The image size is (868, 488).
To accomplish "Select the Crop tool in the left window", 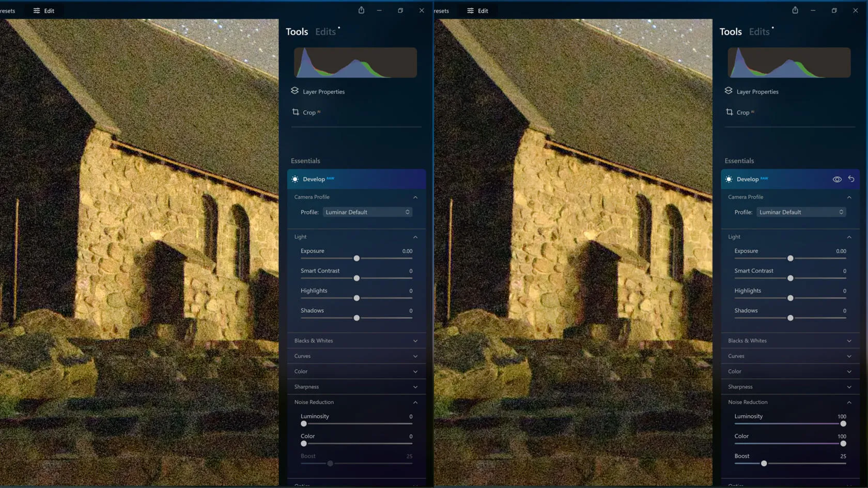I will tap(308, 112).
